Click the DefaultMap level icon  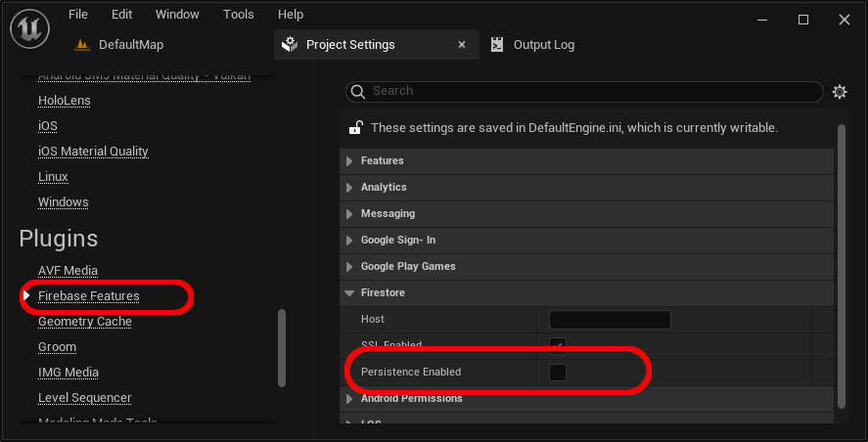[82, 45]
